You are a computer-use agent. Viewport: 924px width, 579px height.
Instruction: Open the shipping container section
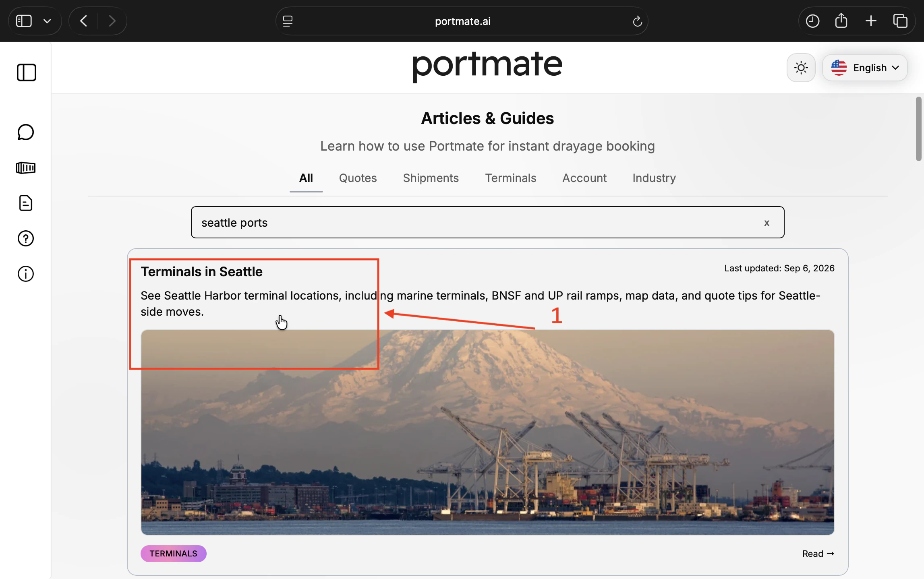26,168
